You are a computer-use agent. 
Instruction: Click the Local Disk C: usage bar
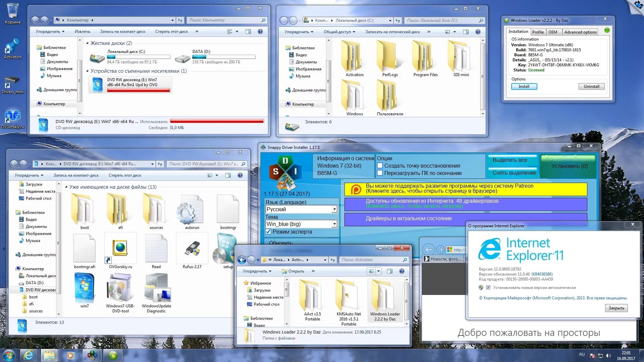(x=139, y=57)
